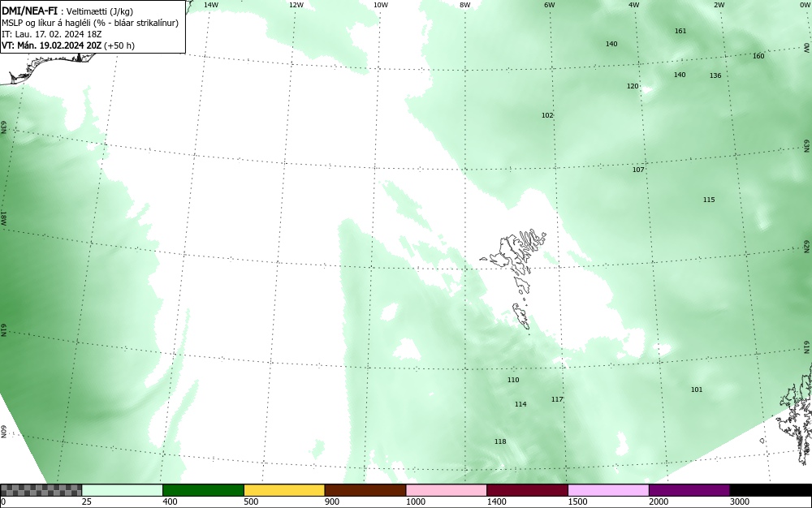Image resolution: width=812 pixels, height=508 pixels.
Task: Select the light green 25–400 legend swatch
Action: tap(123, 490)
